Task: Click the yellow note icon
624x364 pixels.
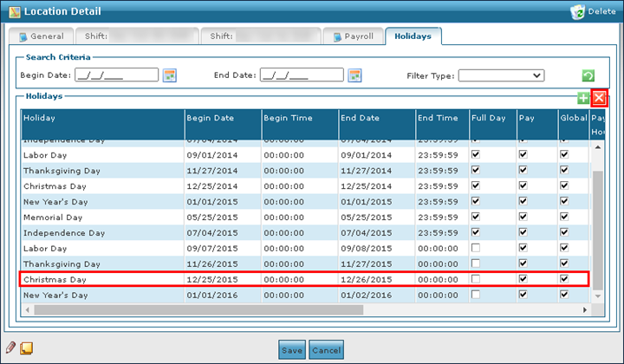Action: coord(27,348)
